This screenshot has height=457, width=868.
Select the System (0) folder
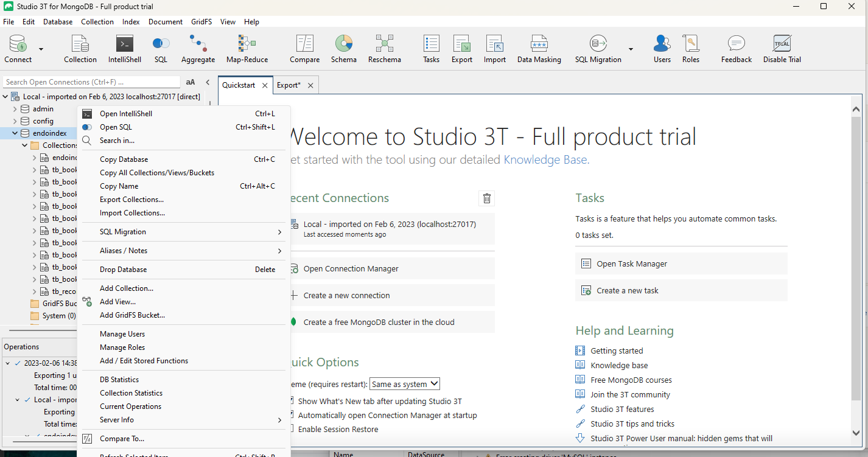59,316
